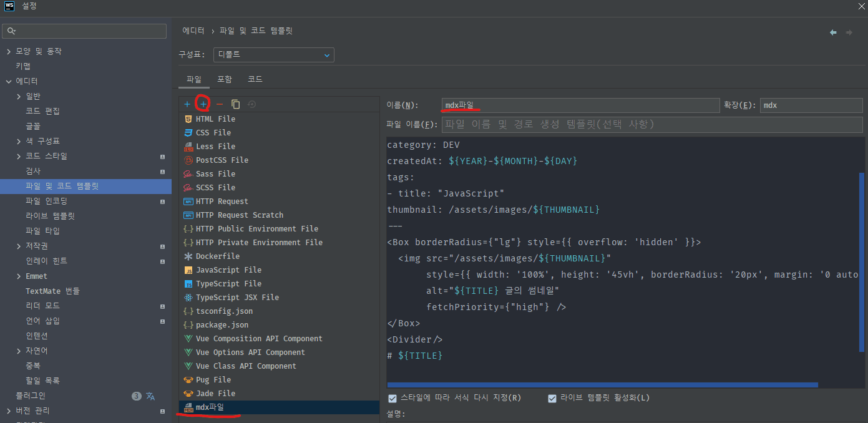Click the back navigation arrow
Screen dimensions: 868x423
click(x=833, y=32)
